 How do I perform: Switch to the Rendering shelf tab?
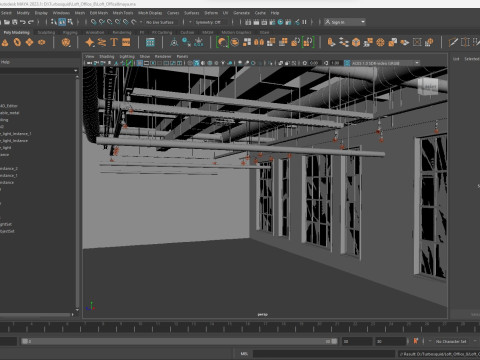pyautogui.click(x=122, y=32)
